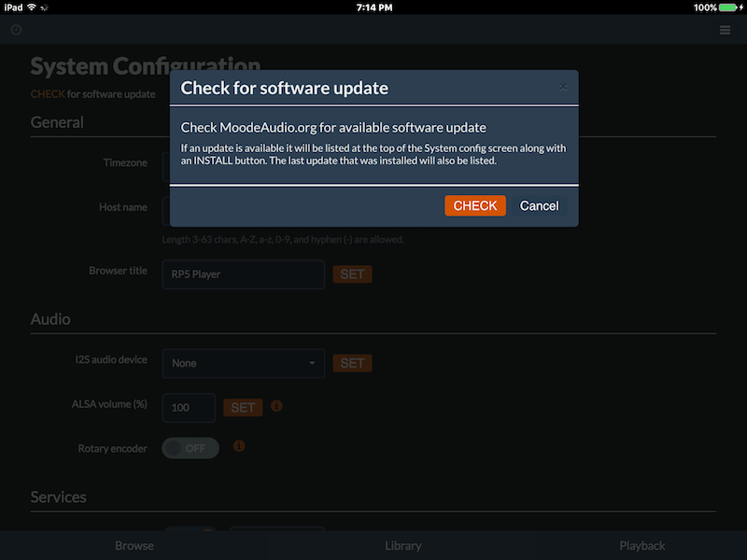The height and width of the screenshot is (560, 747).
Task: Open the hamburger menu icon
Action: click(726, 30)
